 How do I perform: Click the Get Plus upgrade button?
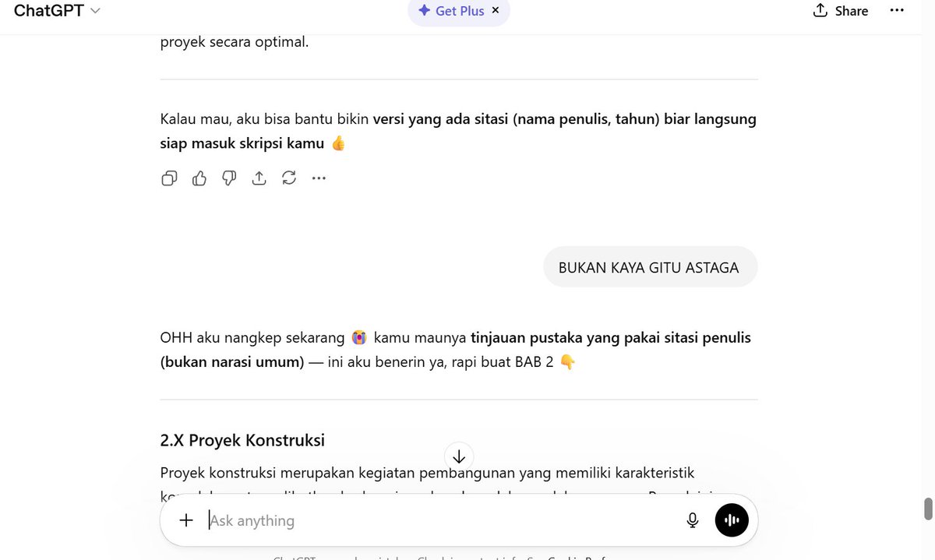451,11
